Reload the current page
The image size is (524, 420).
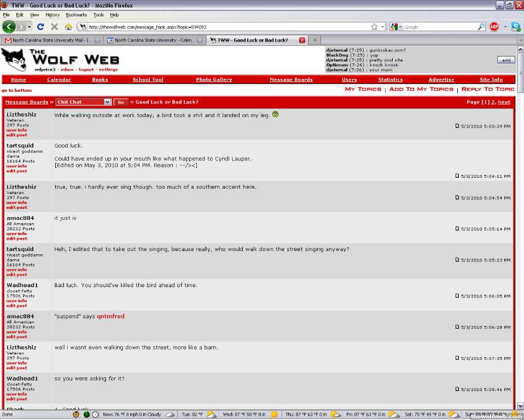click(40, 26)
